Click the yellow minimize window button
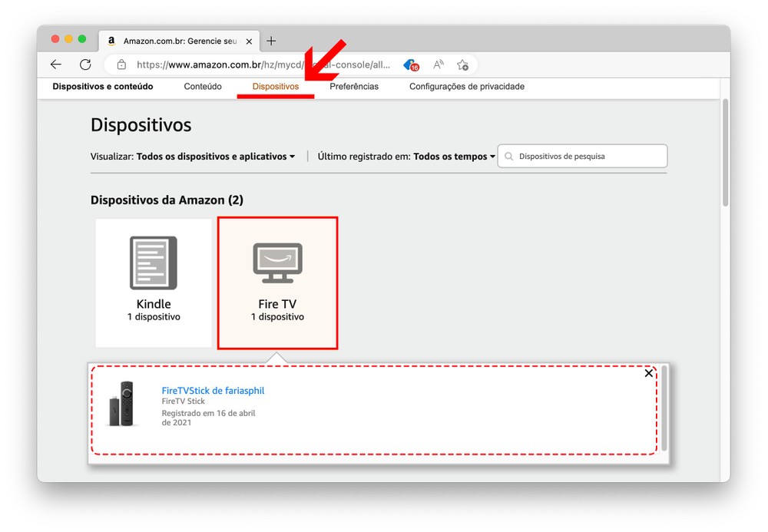 point(68,39)
